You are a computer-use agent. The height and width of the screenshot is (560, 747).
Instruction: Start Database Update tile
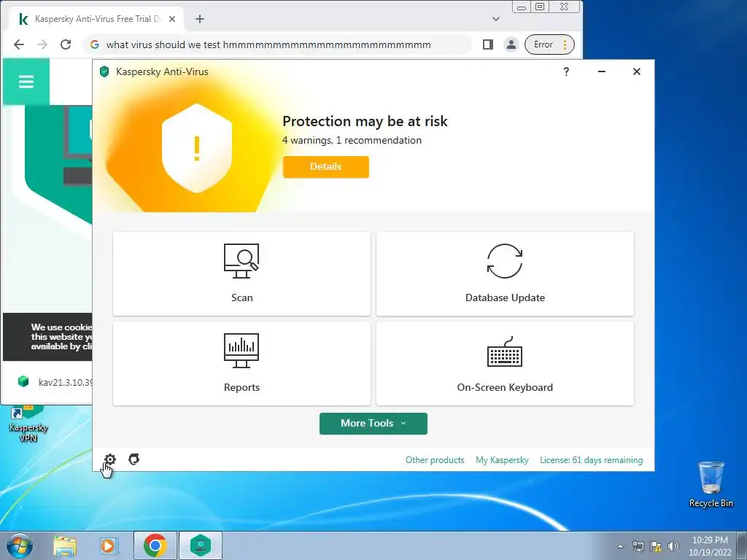[505, 274]
